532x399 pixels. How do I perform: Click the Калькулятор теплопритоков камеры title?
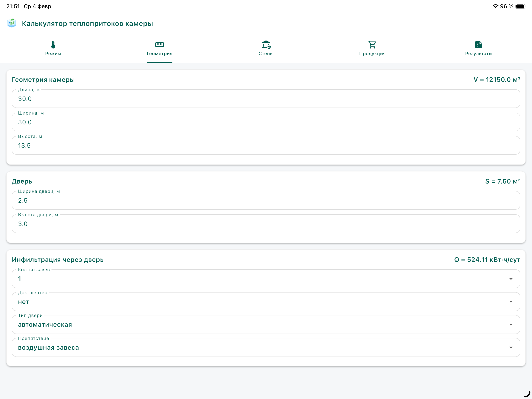click(x=87, y=23)
